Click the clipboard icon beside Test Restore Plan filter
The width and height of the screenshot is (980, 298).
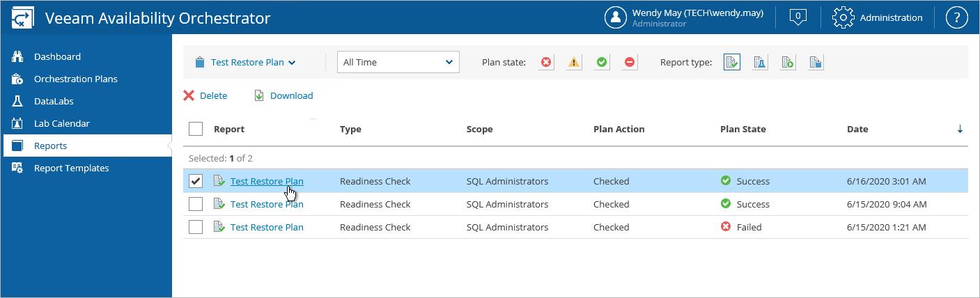[200, 62]
